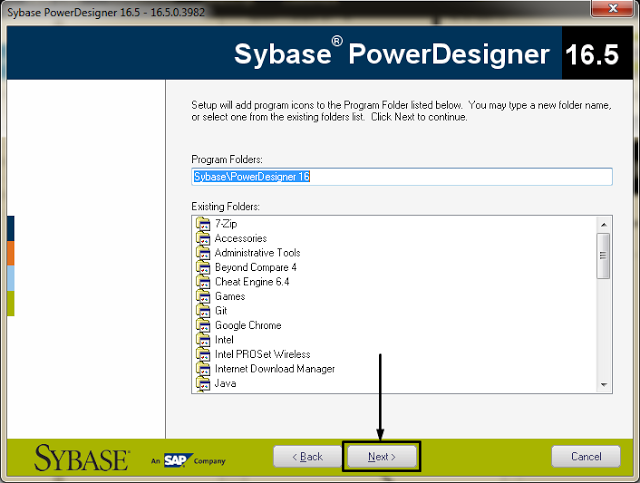Click the Cheat Engine 6.4 folder icon
Screen dimensions: 640x483
point(203,282)
